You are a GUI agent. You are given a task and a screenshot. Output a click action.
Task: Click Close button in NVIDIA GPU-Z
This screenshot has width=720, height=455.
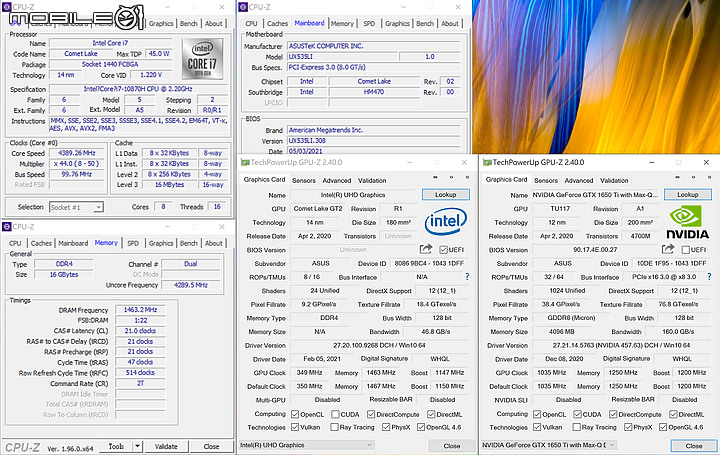click(693, 445)
